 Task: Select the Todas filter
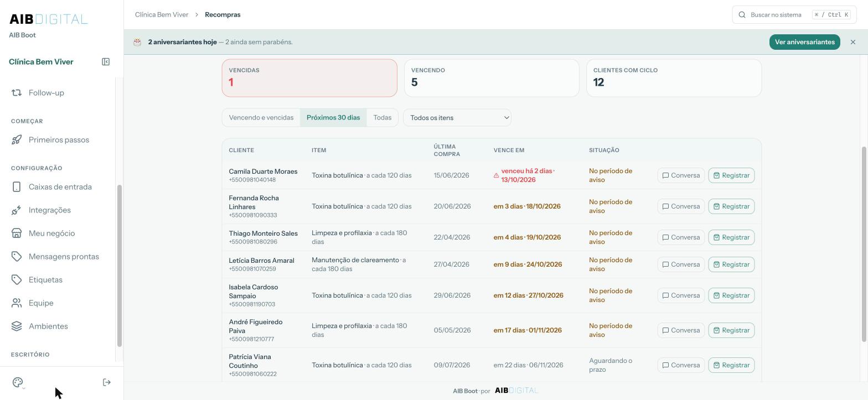click(383, 118)
